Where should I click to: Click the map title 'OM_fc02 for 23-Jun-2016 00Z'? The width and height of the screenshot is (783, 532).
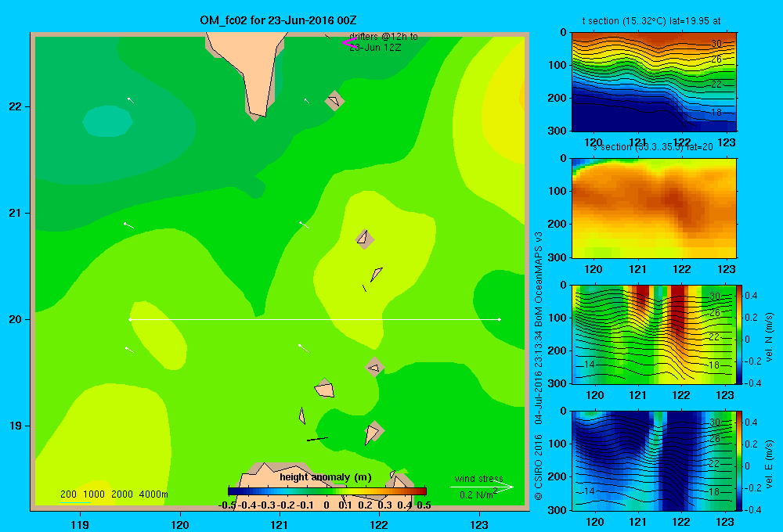[278, 20]
